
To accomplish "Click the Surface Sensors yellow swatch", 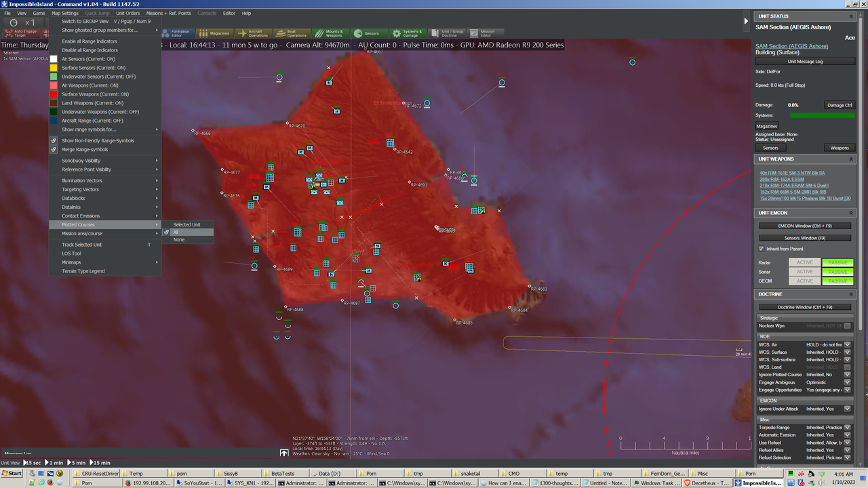I will click(54, 68).
